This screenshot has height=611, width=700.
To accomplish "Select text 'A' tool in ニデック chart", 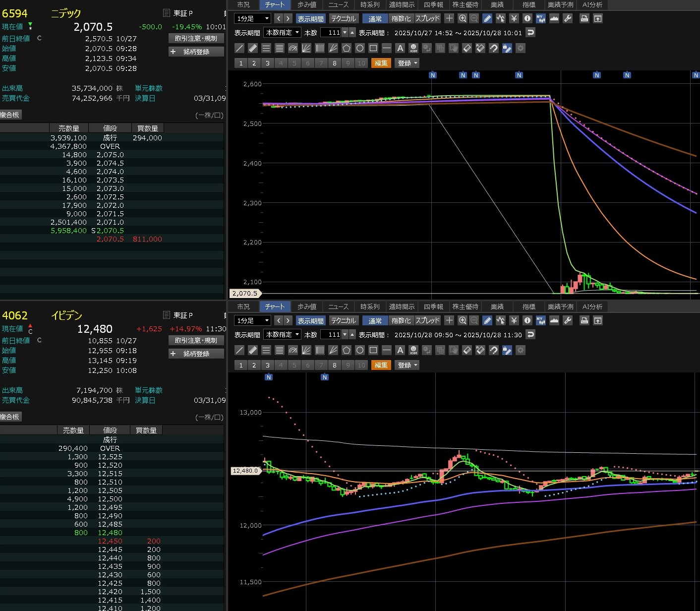I will pyautogui.click(x=400, y=48).
